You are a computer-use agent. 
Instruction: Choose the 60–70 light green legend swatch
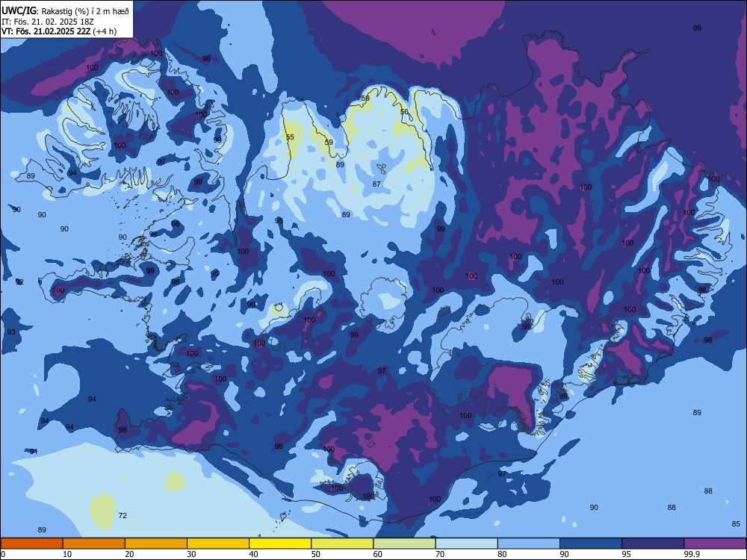pos(404,544)
